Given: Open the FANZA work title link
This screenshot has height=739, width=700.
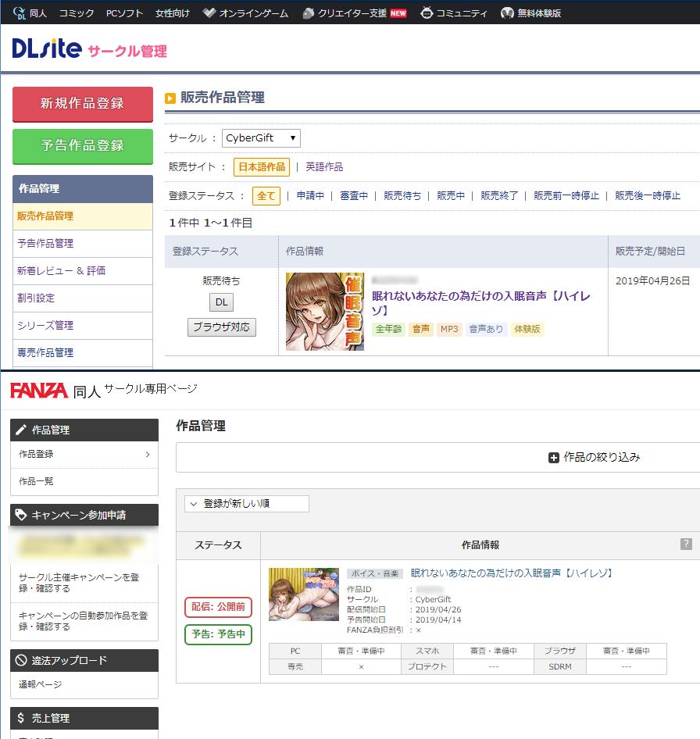Looking at the screenshot, I should pos(512,573).
